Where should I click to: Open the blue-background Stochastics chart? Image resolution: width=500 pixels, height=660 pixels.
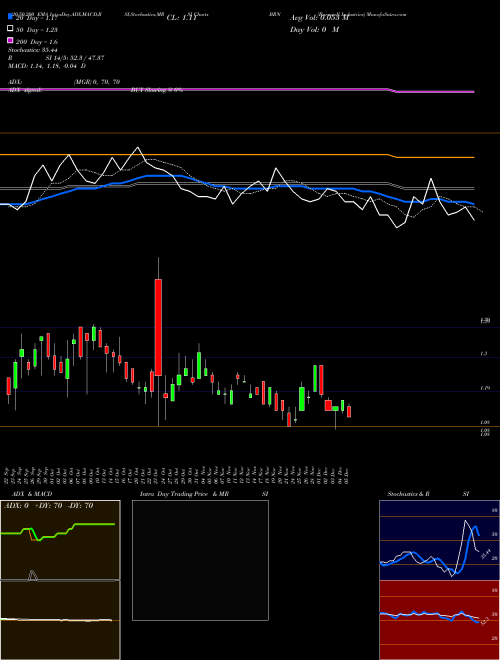click(439, 540)
